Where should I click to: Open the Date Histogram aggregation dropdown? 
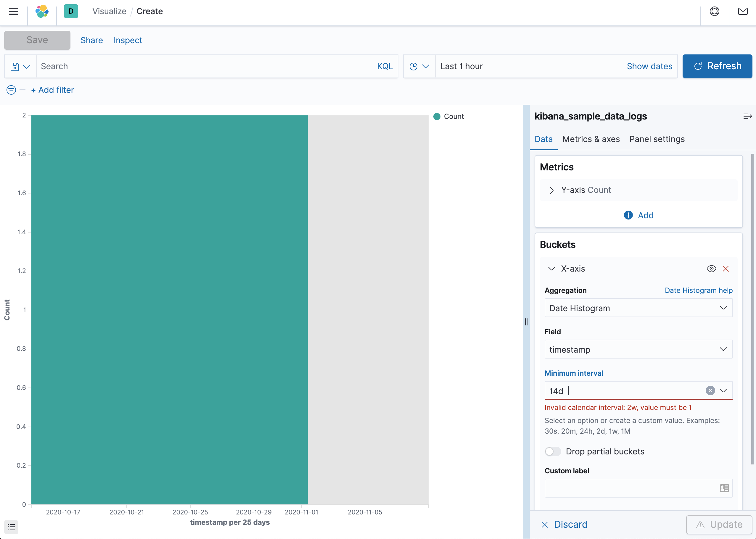coord(638,308)
